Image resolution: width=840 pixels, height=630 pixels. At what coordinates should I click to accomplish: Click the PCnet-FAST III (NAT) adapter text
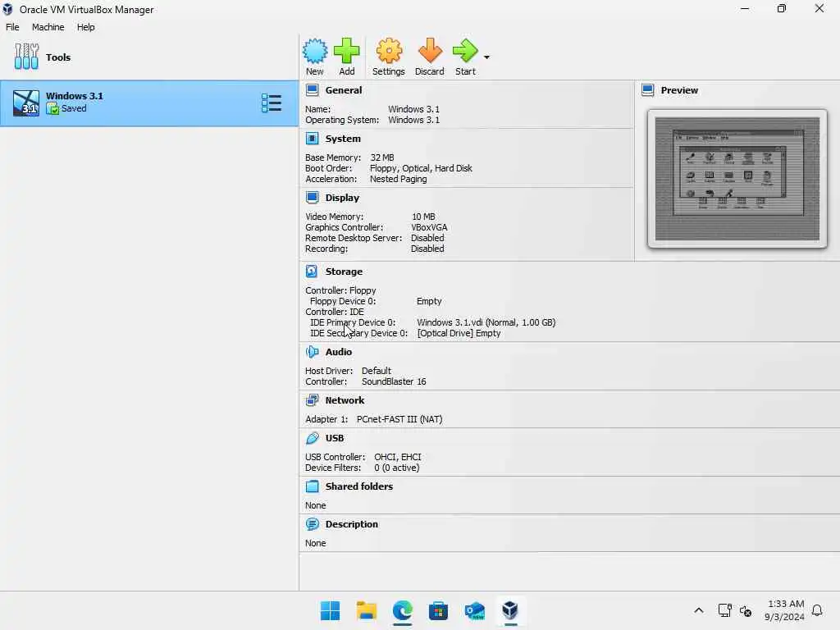coord(399,419)
